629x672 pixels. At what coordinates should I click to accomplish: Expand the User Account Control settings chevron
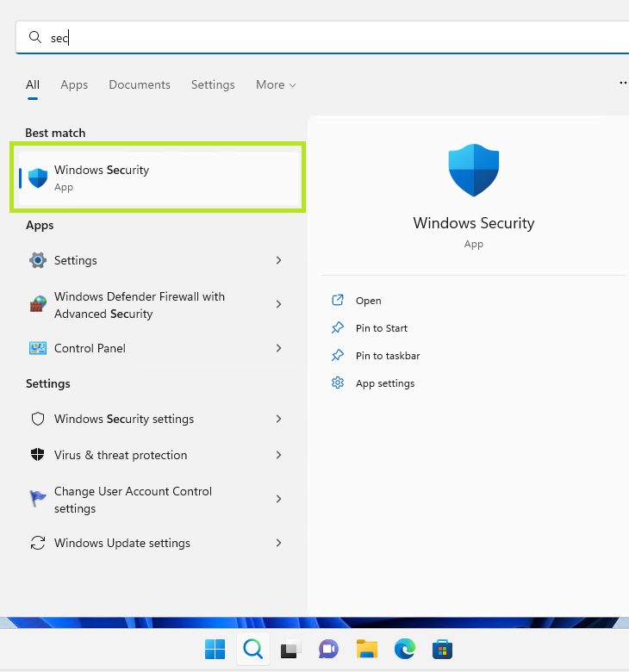click(x=278, y=499)
